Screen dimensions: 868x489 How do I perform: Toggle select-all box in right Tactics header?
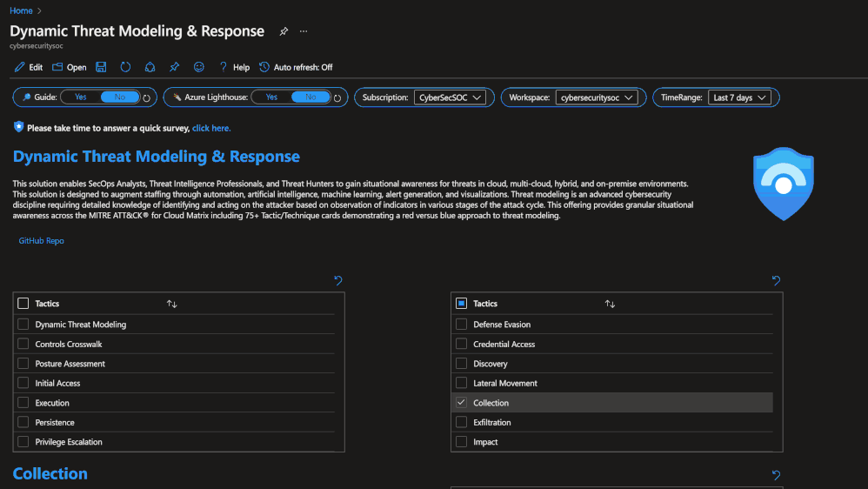pos(461,304)
